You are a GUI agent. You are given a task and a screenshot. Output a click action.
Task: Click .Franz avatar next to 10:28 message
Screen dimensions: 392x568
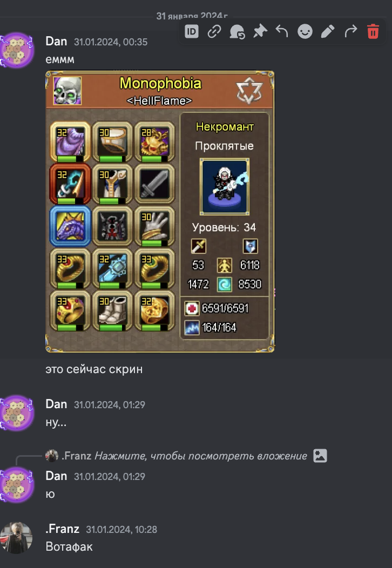(16, 538)
